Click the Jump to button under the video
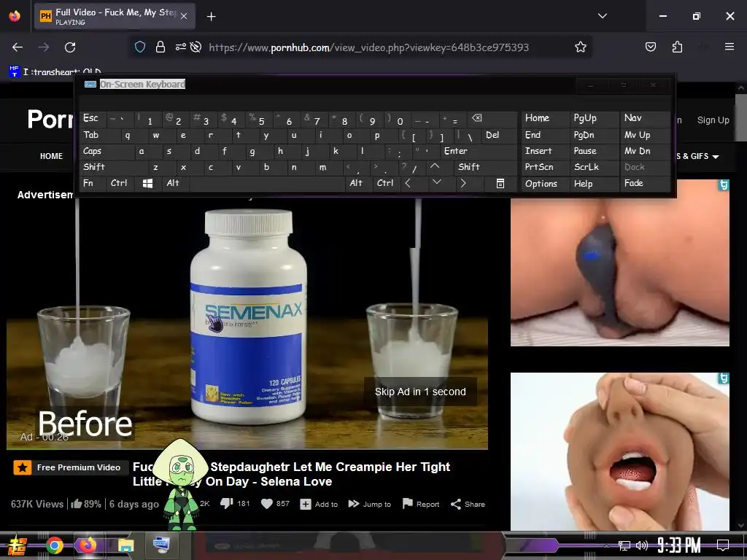The height and width of the screenshot is (560, 747). (369, 504)
